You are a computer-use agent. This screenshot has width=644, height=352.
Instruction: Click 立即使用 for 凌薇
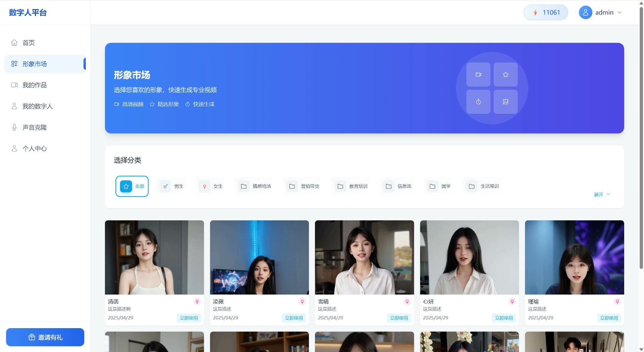pyautogui.click(x=294, y=318)
